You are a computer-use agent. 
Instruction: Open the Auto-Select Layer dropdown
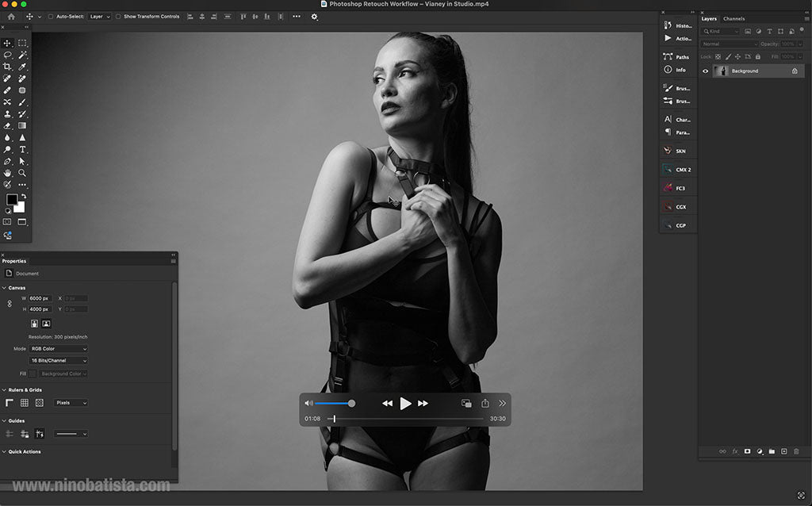click(98, 15)
